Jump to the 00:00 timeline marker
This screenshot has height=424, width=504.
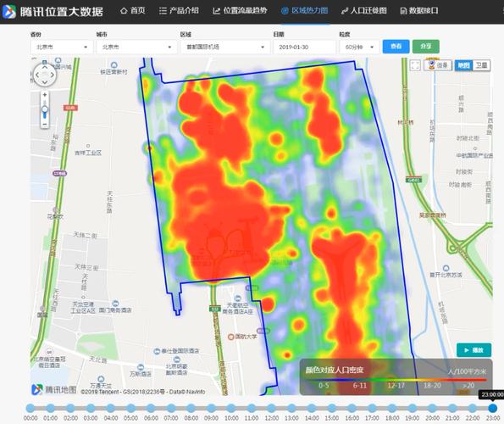coord(30,408)
